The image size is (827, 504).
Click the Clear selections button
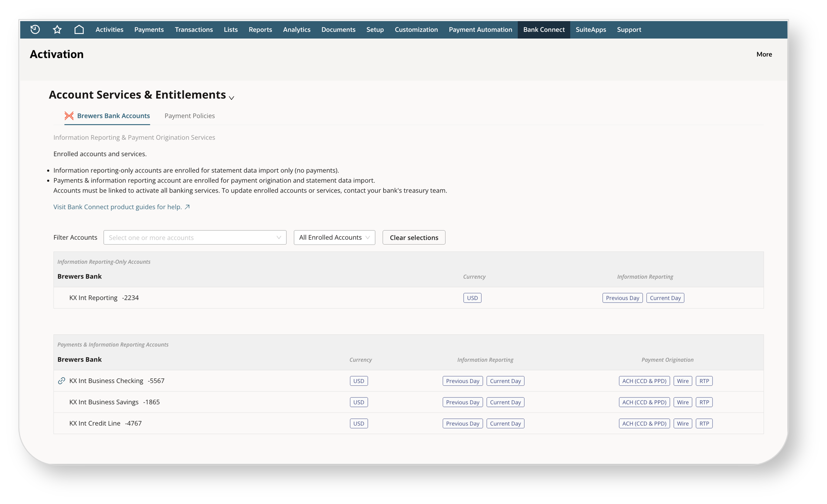click(x=414, y=237)
